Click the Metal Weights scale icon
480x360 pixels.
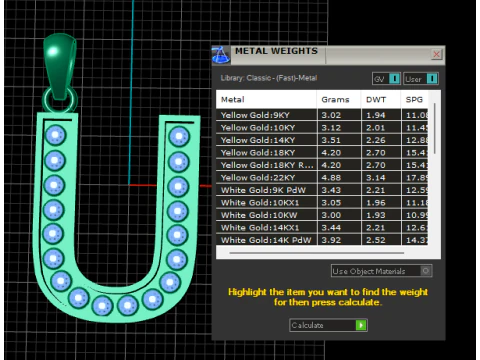point(221,55)
